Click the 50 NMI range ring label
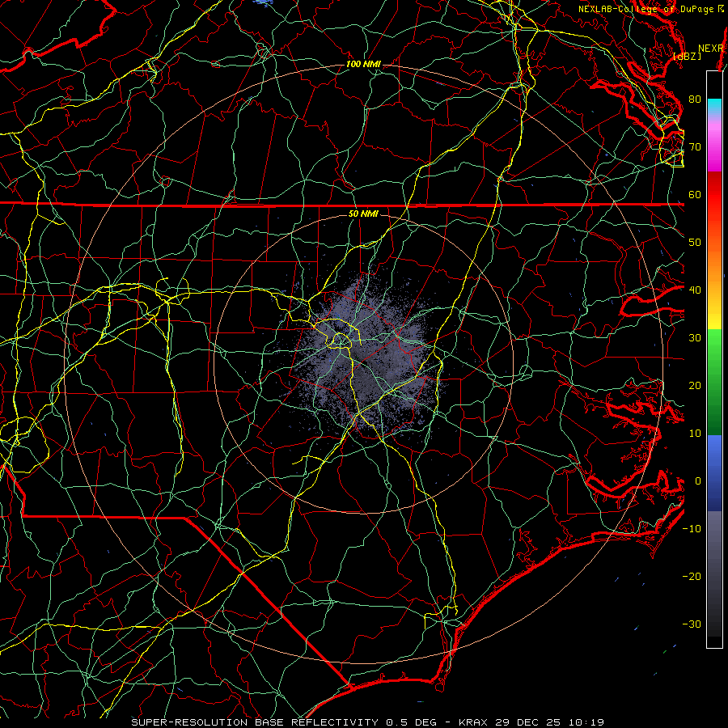Screen dimensions: 728x728 pyautogui.click(x=363, y=214)
